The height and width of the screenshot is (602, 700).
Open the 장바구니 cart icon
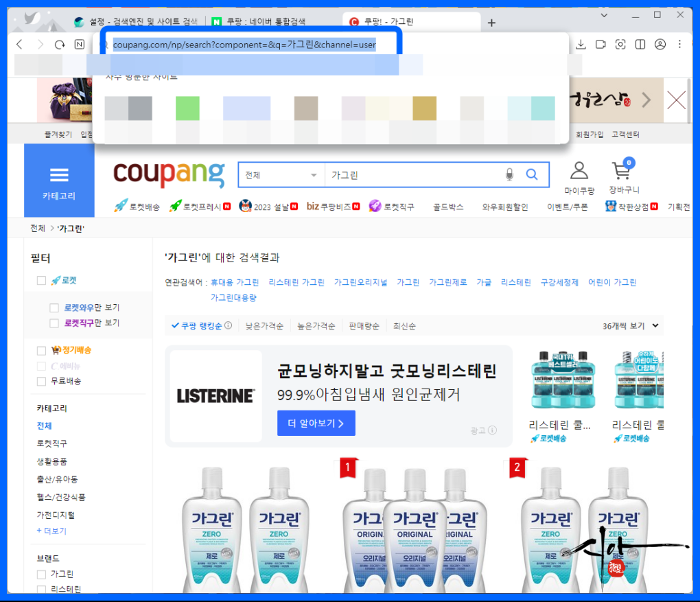[624, 177]
